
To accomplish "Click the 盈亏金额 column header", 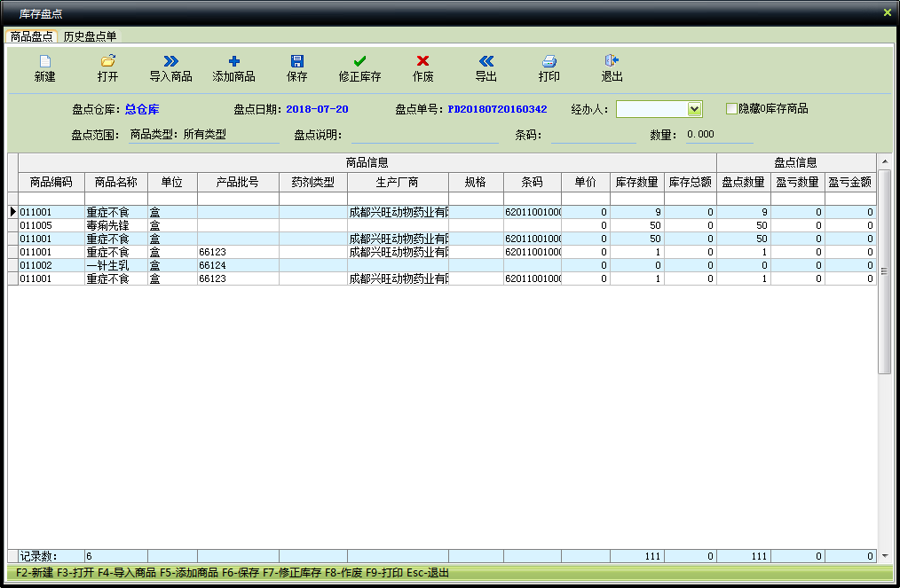I will (850, 182).
